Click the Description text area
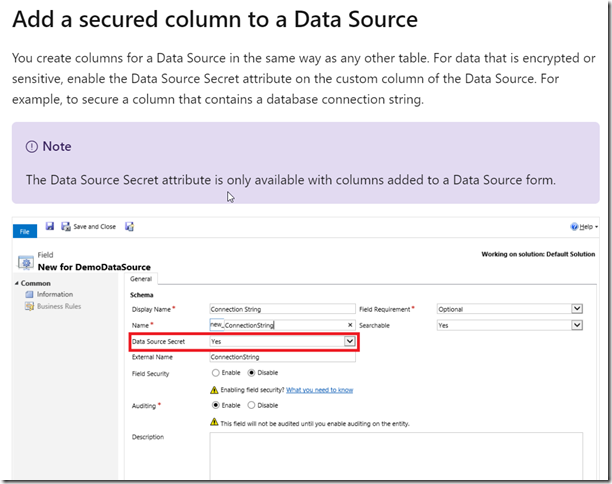612x484 pixels. 396,456
